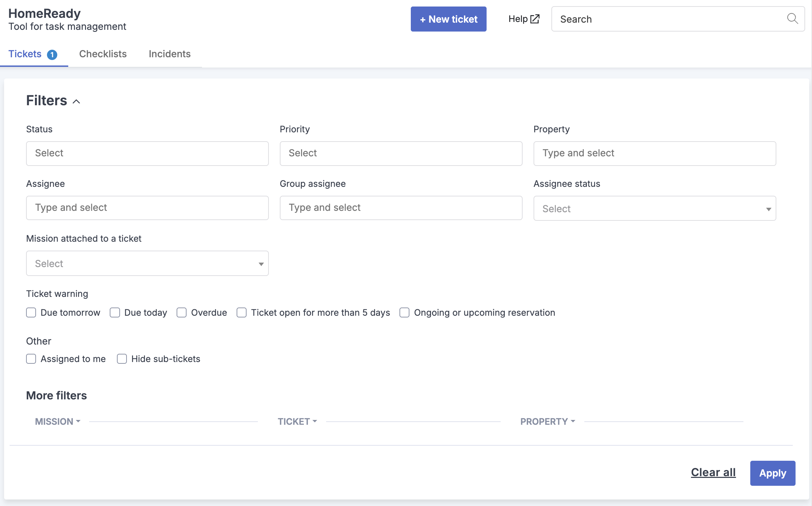Open Mission attached to a ticket dropdown
Screen dimensions: 812x506
coord(147,263)
